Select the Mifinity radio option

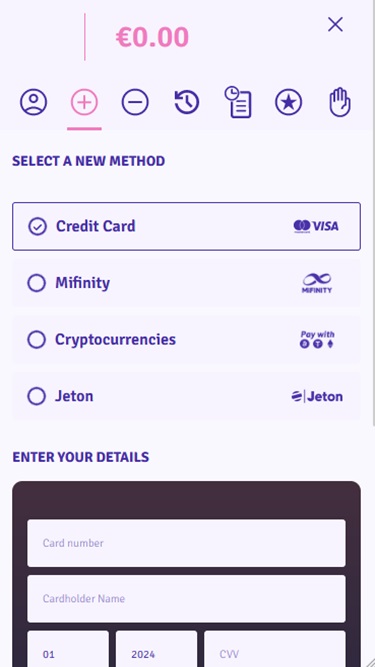pos(37,283)
